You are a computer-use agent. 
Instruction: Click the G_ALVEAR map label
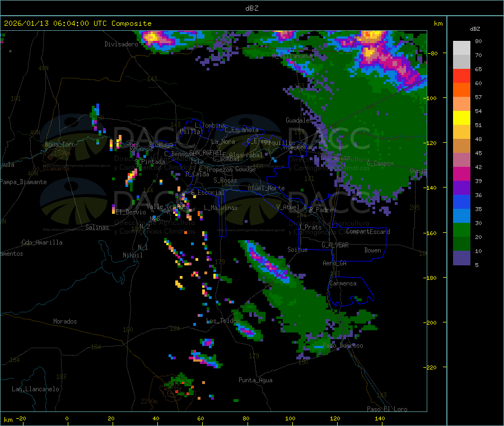tap(335, 245)
